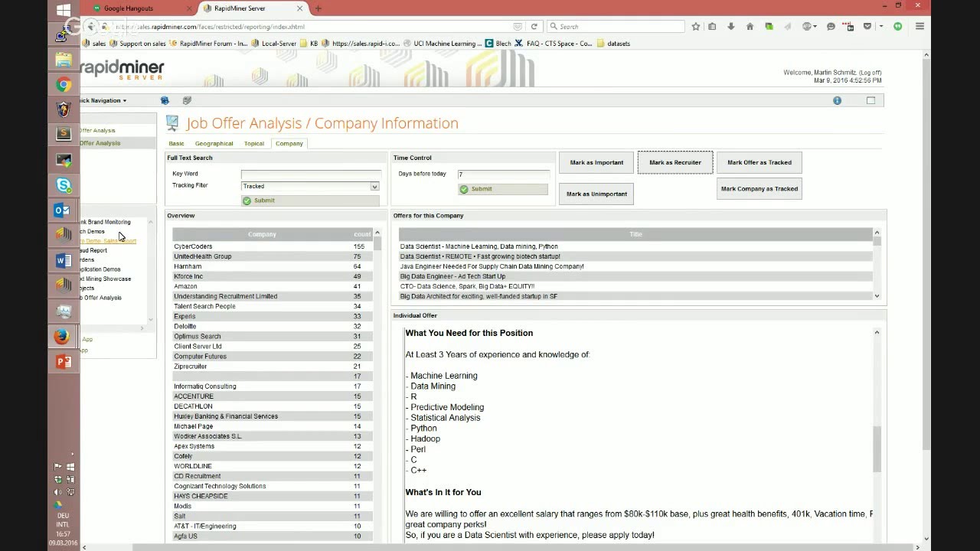Select the ACCENTURE company row
980x551 pixels.
pos(272,396)
